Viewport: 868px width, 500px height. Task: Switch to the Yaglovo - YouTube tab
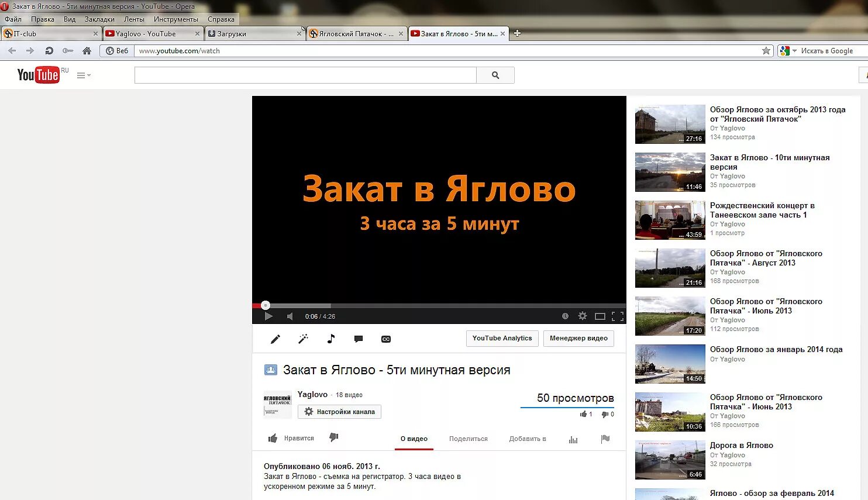pos(153,33)
